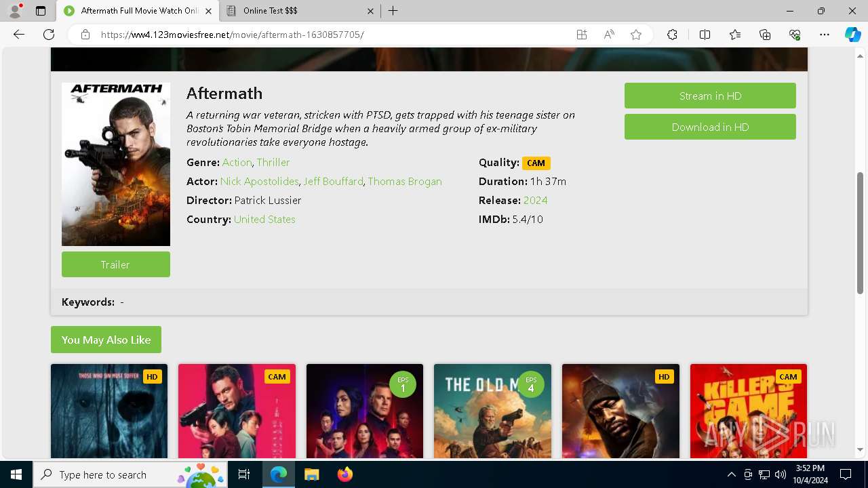Close the Online Test $$$ tab
The image size is (868, 488).
[x=370, y=11]
